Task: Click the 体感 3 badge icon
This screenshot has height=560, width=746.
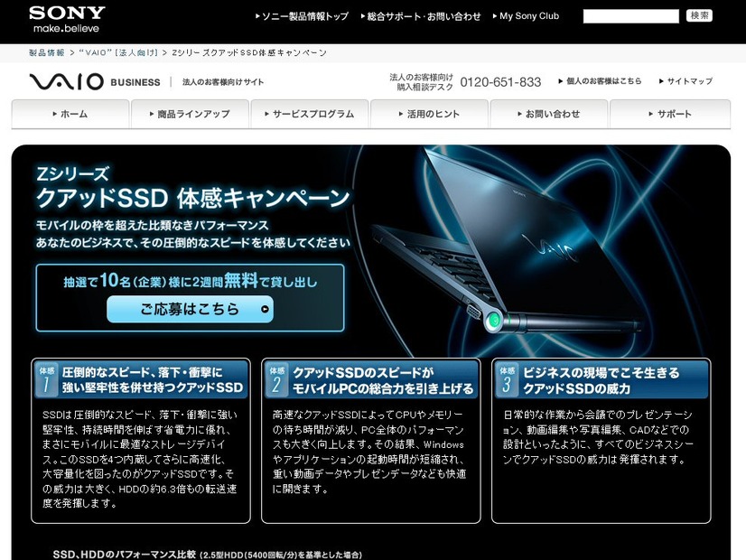Action: tap(508, 379)
